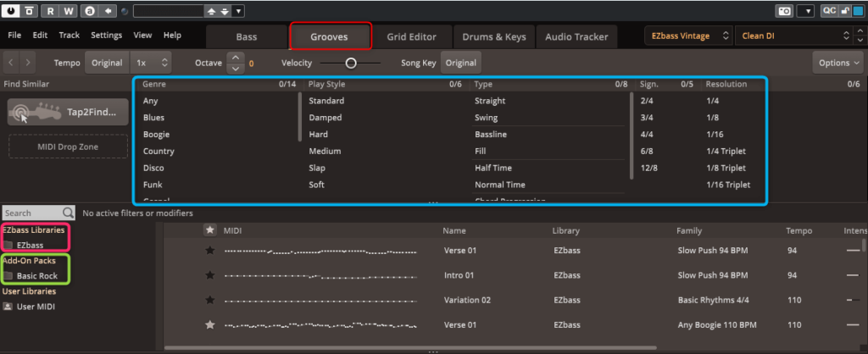Viewport: 868px width, 354px height.
Task: Select the Swing type filter
Action: (x=486, y=117)
